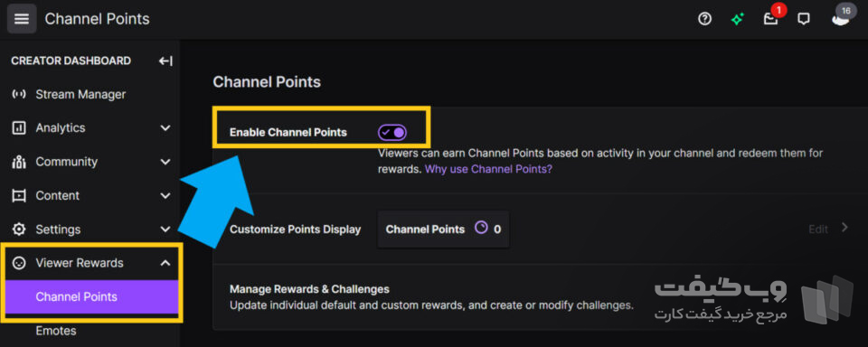This screenshot has width=868, height=347.
Task: Click the Enable Channel Points label
Action: pyautogui.click(x=288, y=132)
